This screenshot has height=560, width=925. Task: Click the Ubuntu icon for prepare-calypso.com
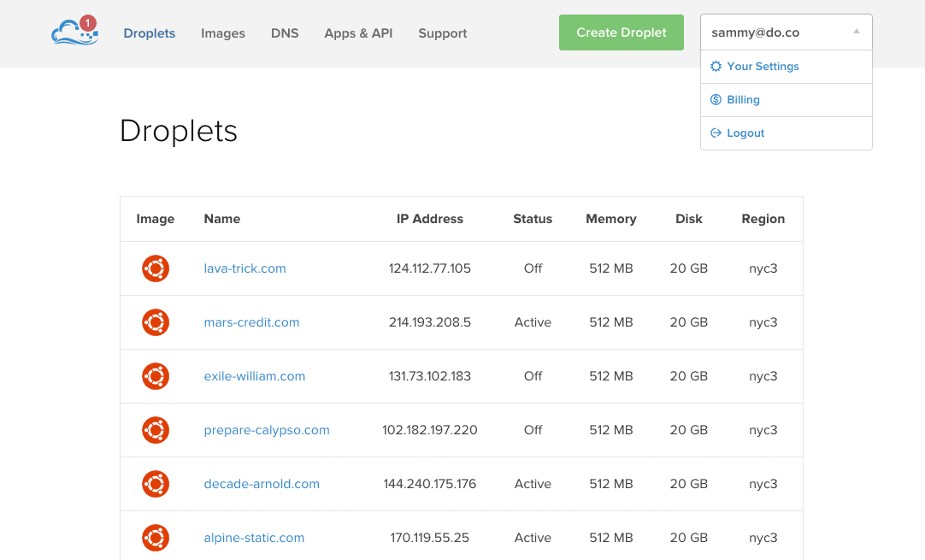click(x=156, y=430)
